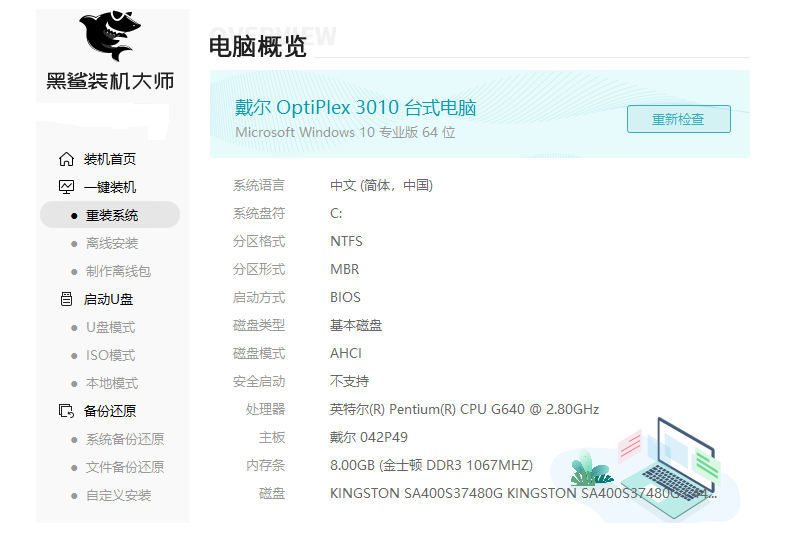Click the 处理器 label
The width and height of the screenshot is (800, 533).
coord(266,410)
